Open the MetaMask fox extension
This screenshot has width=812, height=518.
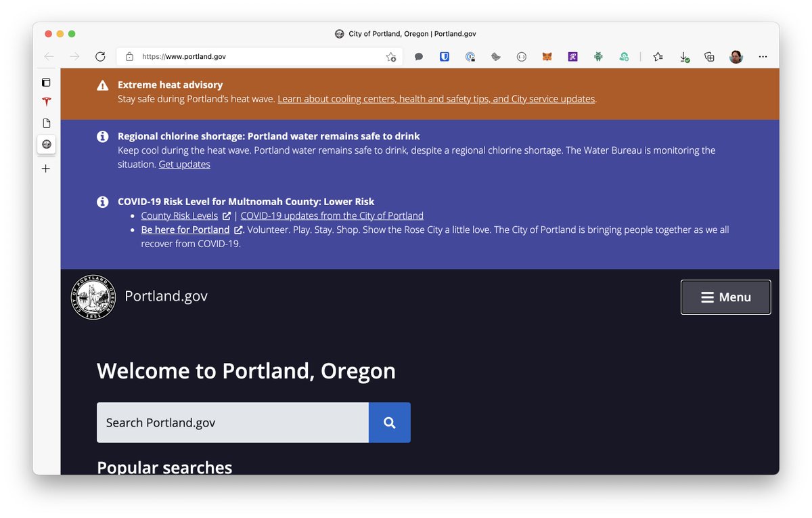click(547, 57)
